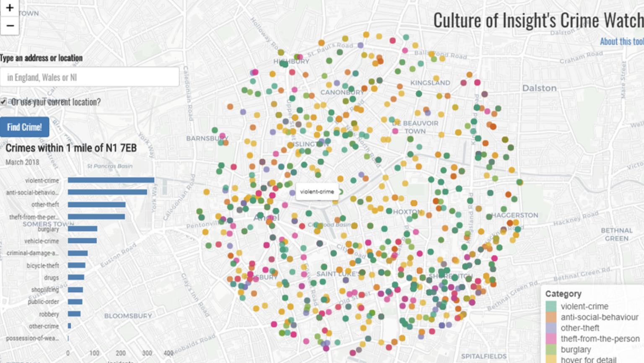Select the robbery bar in chart
This screenshot has height=363, width=644.
click(x=74, y=314)
